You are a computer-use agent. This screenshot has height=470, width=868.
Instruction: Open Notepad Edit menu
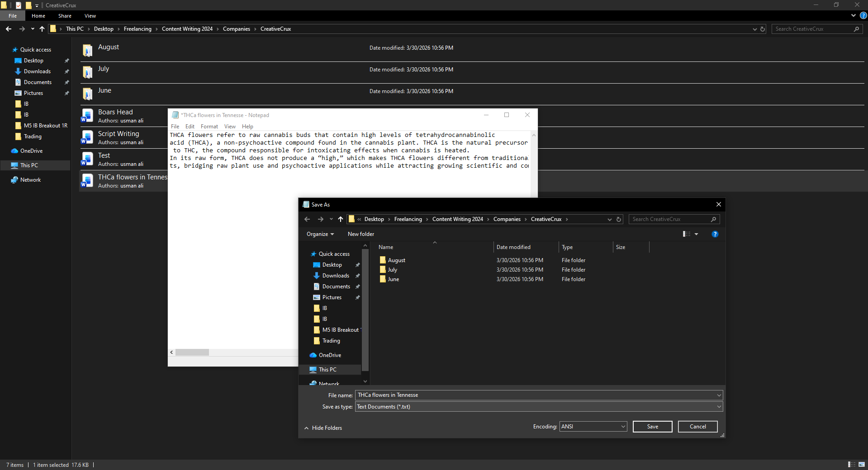click(x=190, y=127)
